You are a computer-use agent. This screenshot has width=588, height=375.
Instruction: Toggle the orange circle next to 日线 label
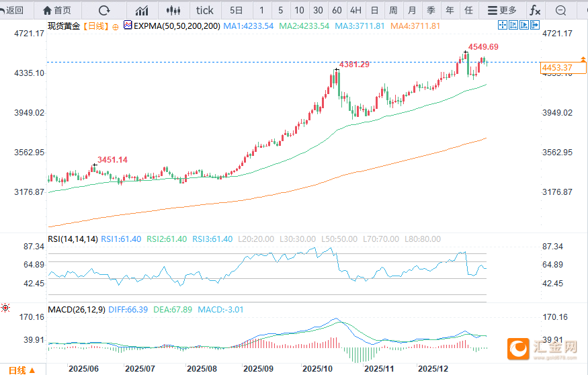(115, 26)
